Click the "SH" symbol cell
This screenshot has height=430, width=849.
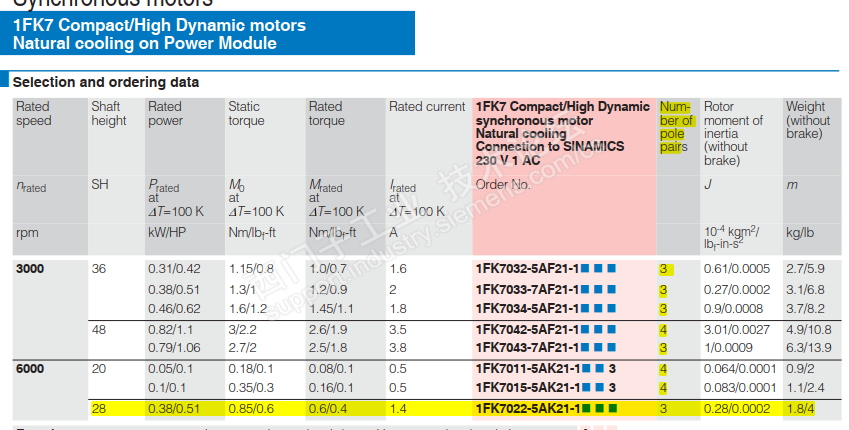[100, 184]
